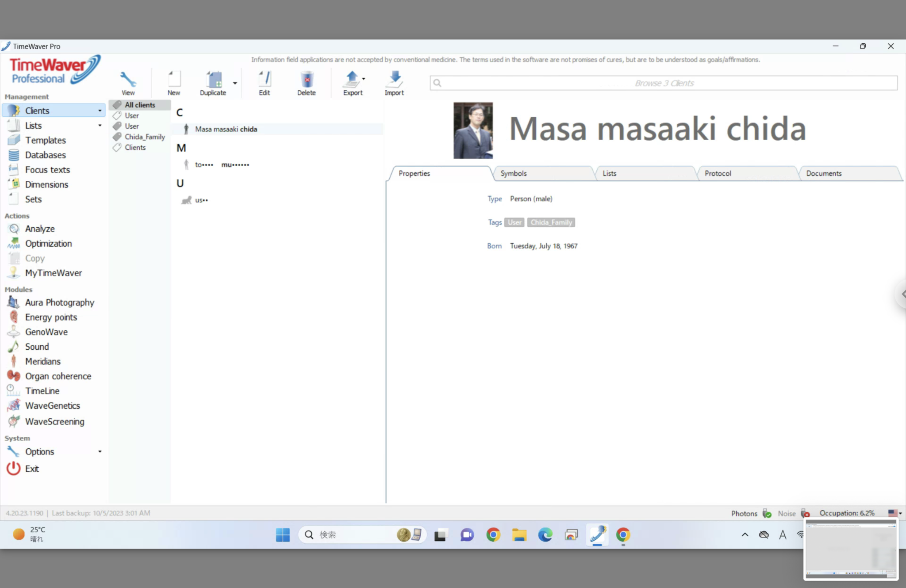The height and width of the screenshot is (588, 906).
Task: Click the taskbar search box
Action: [x=362, y=535]
